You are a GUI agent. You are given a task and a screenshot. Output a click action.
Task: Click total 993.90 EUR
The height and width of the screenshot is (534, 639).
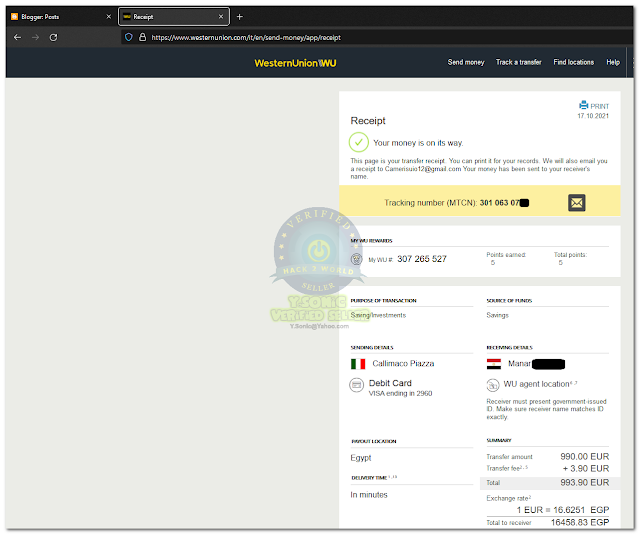point(584,483)
